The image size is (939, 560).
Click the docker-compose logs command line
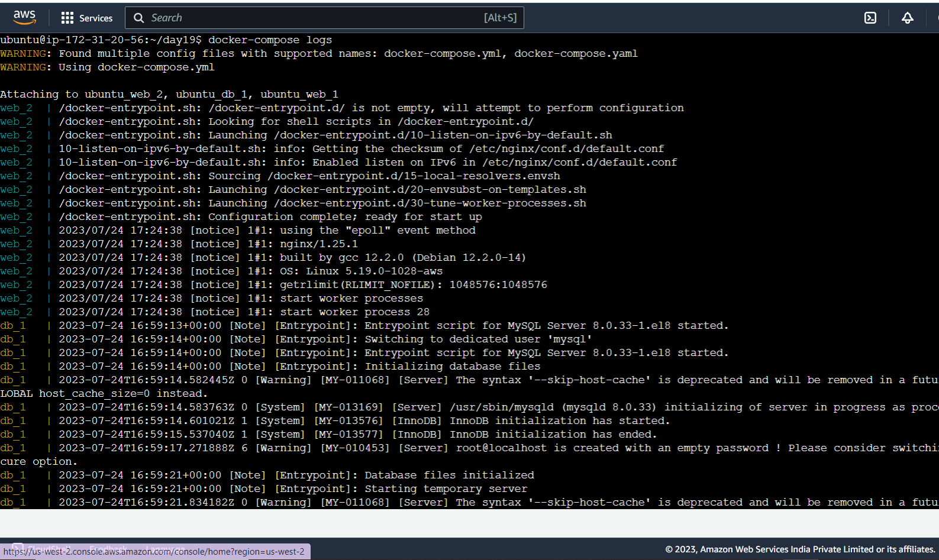166,40
